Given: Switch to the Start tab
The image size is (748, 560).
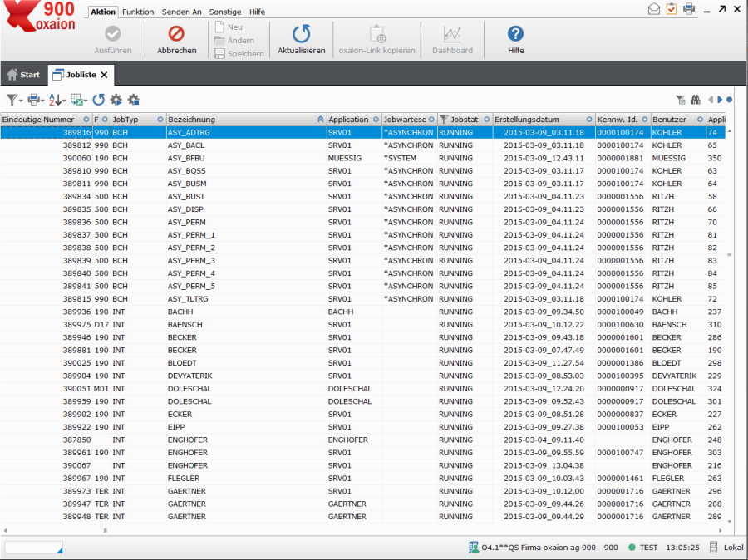Looking at the screenshot, I should point(24,75).
